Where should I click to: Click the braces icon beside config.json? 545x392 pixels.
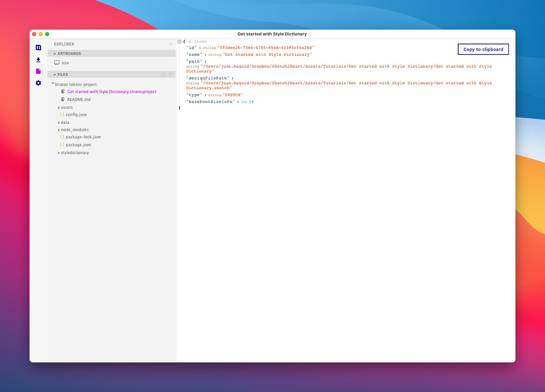[62, 114]
